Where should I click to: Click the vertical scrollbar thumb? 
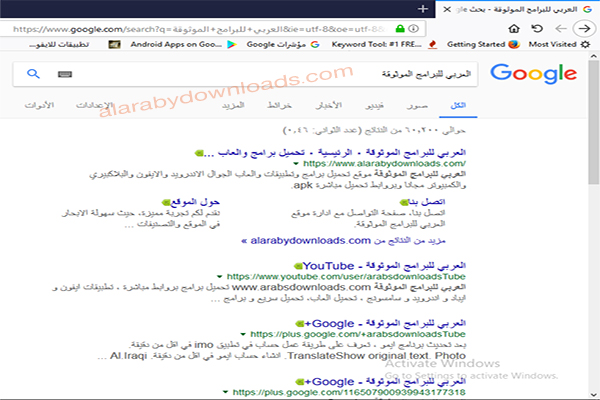tap(594, 122)
